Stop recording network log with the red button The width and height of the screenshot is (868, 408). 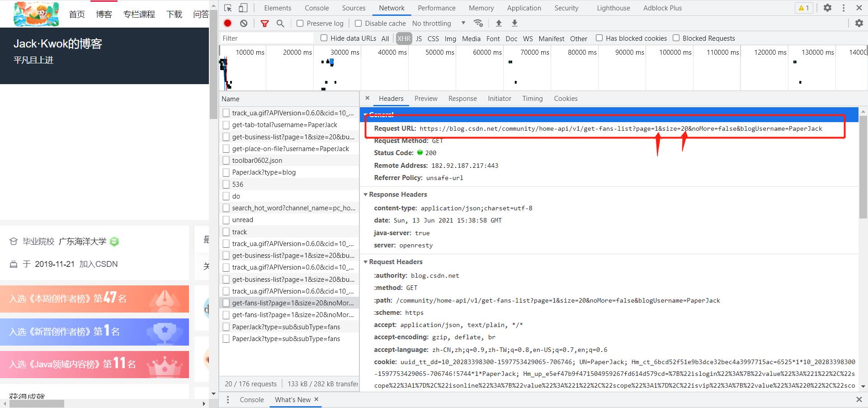click(x=228, y=23)
